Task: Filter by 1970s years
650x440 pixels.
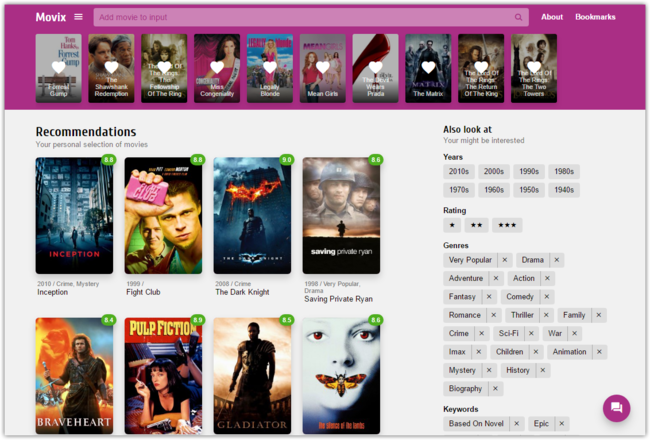Action: point(458,190)
